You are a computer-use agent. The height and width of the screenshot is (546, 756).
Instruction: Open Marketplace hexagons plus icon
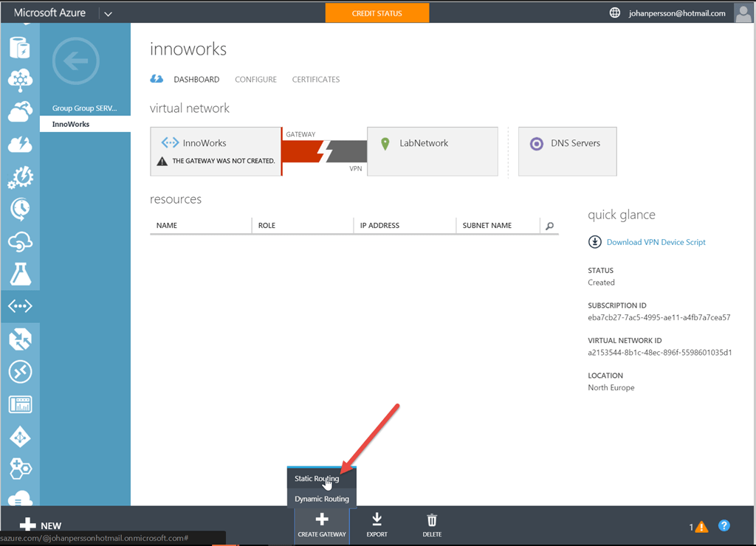tap(20, 469)
